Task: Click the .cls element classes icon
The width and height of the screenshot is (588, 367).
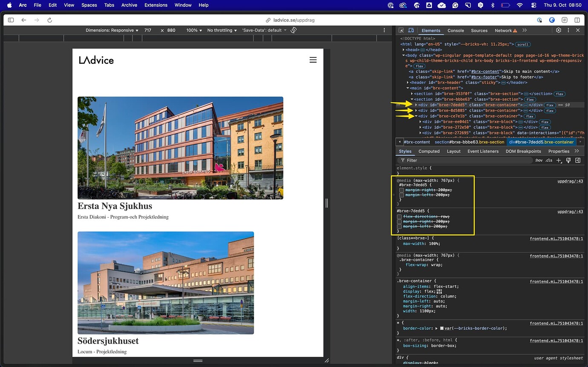Action: (548, 160)
